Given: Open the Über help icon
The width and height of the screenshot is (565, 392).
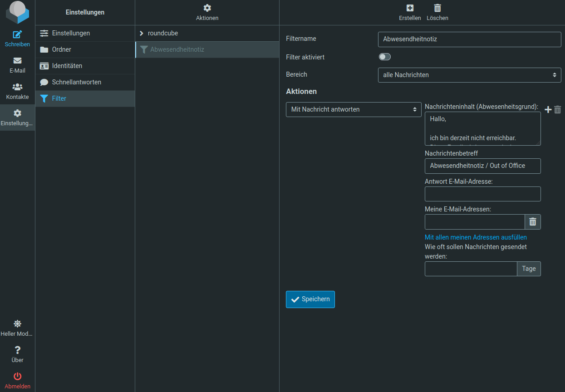Looking at the screenshot, I should (x=17, y=350).
